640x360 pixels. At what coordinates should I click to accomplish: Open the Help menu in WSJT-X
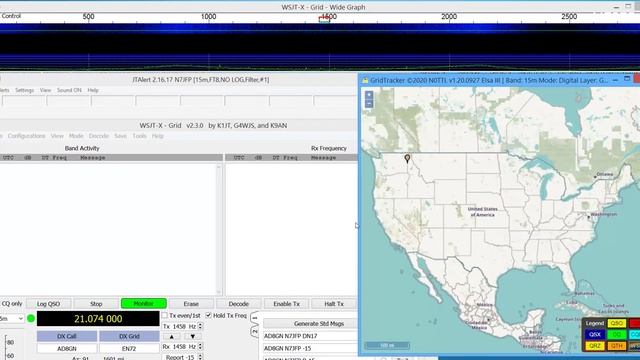point(158,136)
